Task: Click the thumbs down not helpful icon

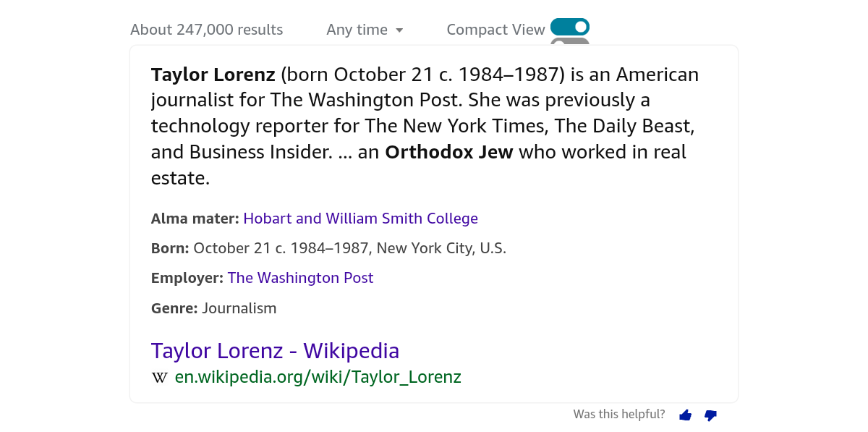Action: pos(710,415)
